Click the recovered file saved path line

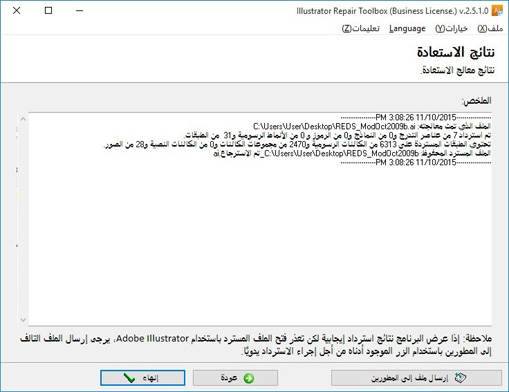point(352,153)
